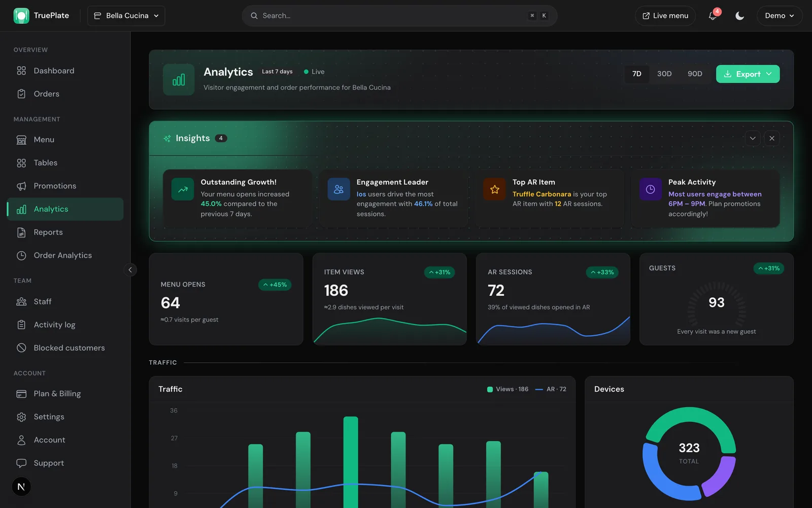Go to Orders page label

tap(46, 94)
